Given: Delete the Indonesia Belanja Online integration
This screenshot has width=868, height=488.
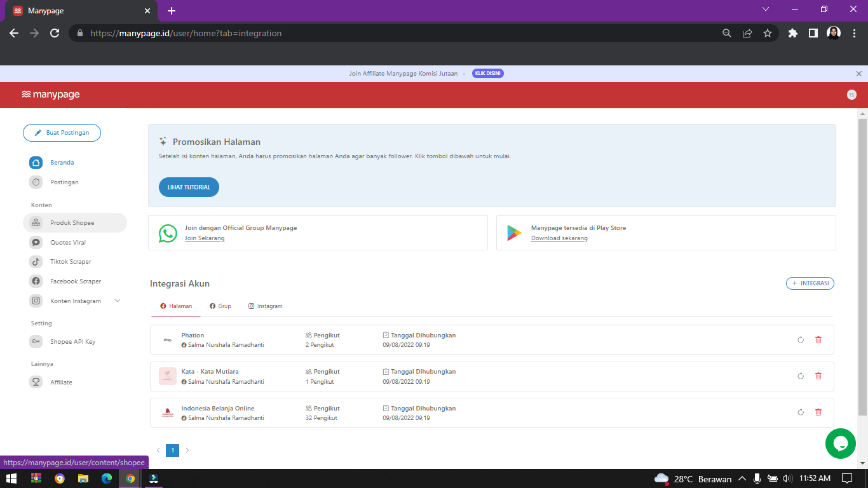Looking at the screenshot, I should [x=818, y=412].
